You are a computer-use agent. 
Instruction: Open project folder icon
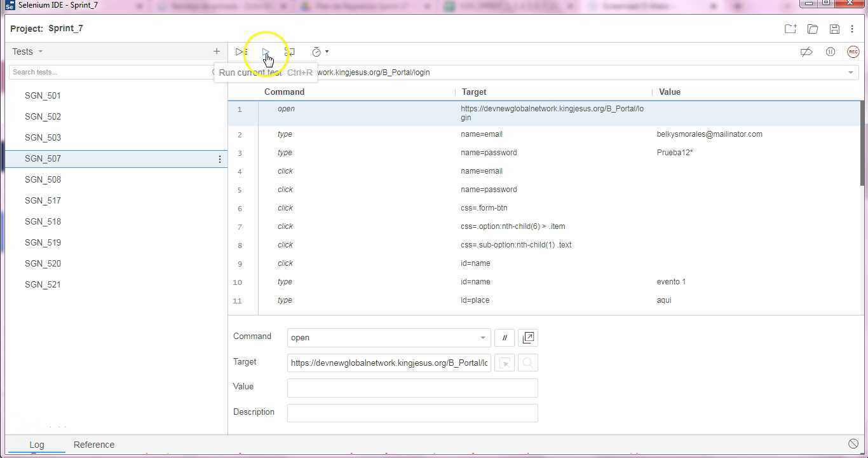(812, 29)
